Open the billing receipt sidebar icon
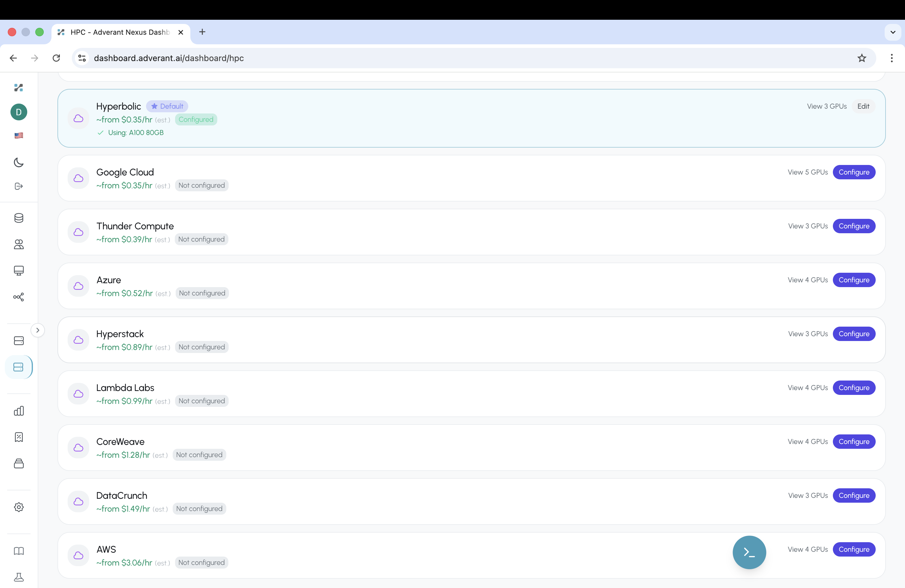Viewport: 905px width, 588px height. point(18,437)
